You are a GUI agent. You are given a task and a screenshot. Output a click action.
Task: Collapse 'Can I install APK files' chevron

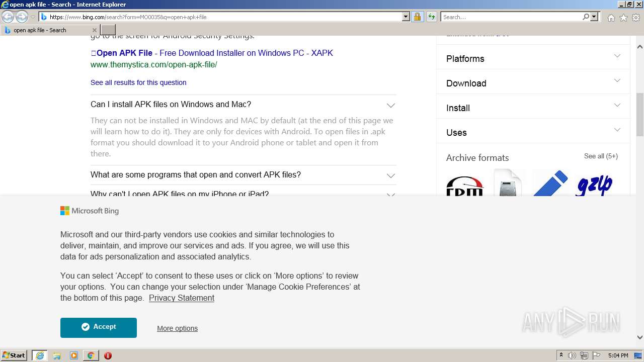pos(390,105)
